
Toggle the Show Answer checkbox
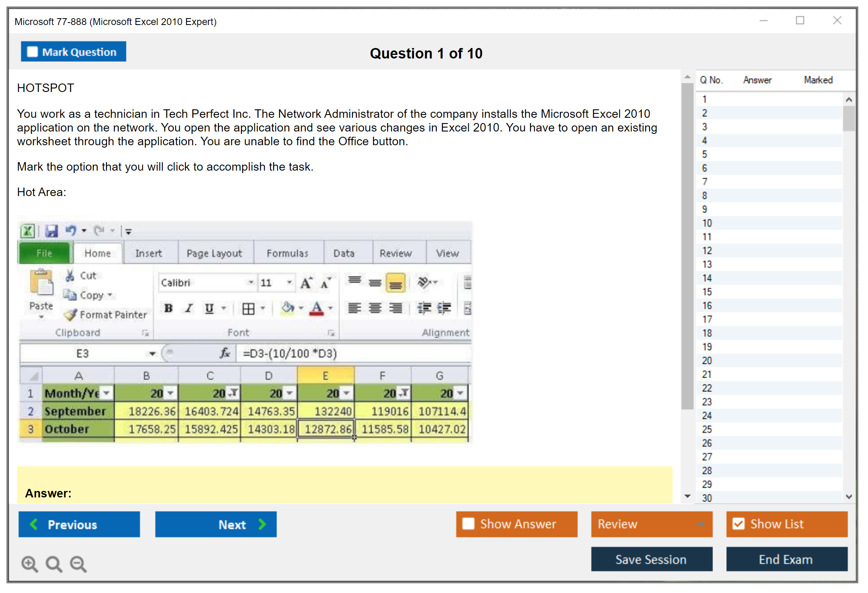click(x=468, y=524)
